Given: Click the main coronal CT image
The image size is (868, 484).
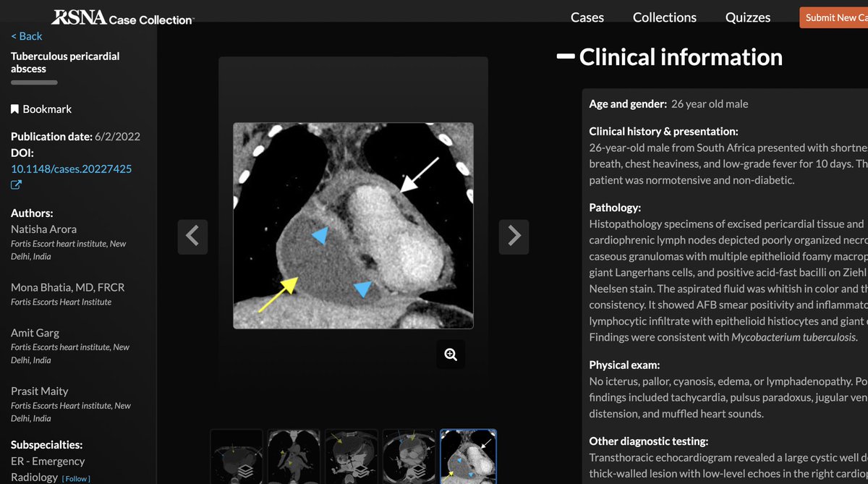Looking at the screenshot, I should 353,226.
